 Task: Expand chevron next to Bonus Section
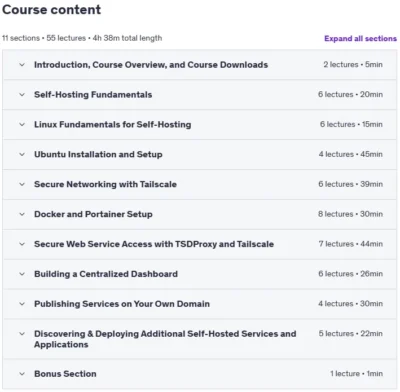point(22,374)
